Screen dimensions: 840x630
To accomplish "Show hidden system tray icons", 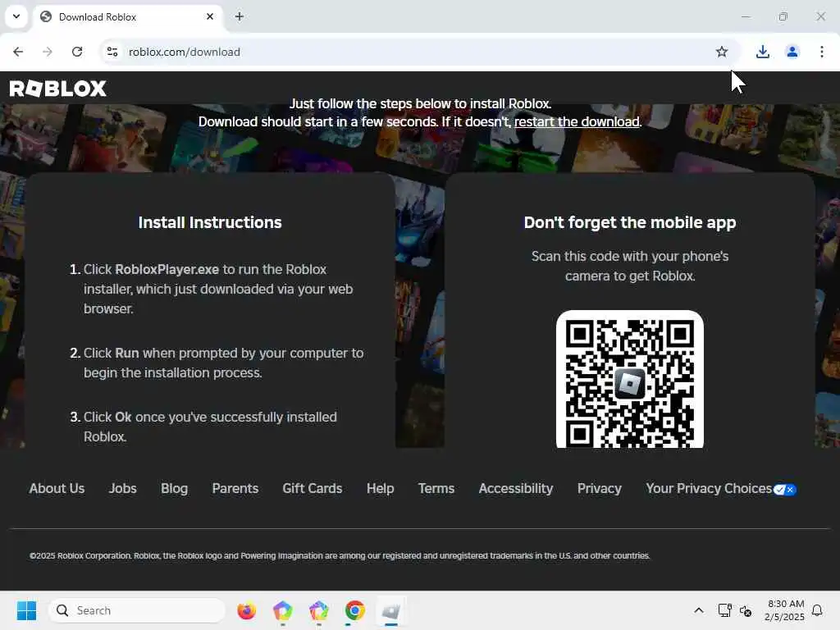I will [x=699, y=610].
